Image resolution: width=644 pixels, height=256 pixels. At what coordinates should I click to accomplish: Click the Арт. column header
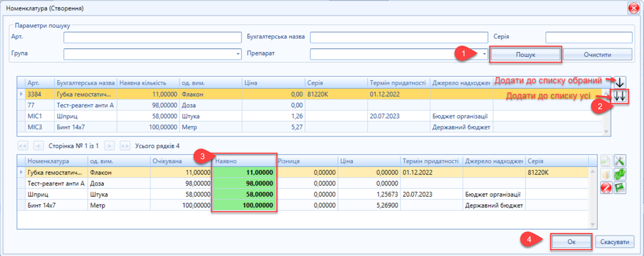[40, 83]
